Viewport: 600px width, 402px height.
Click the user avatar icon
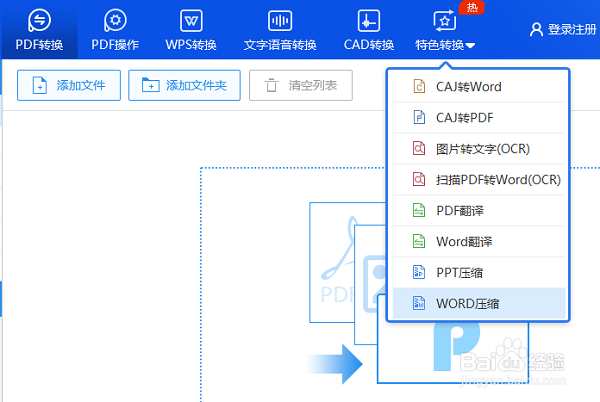tap(536, 29)
